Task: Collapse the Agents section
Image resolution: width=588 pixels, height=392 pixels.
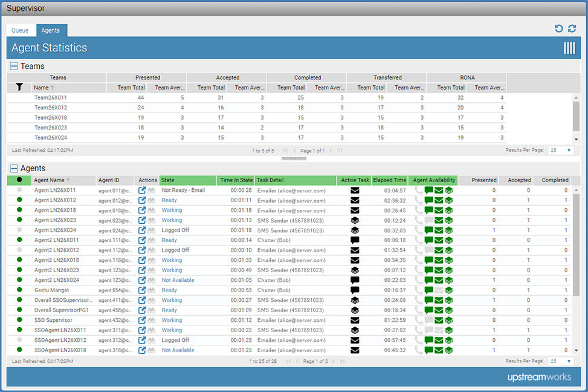Action: 14,168
